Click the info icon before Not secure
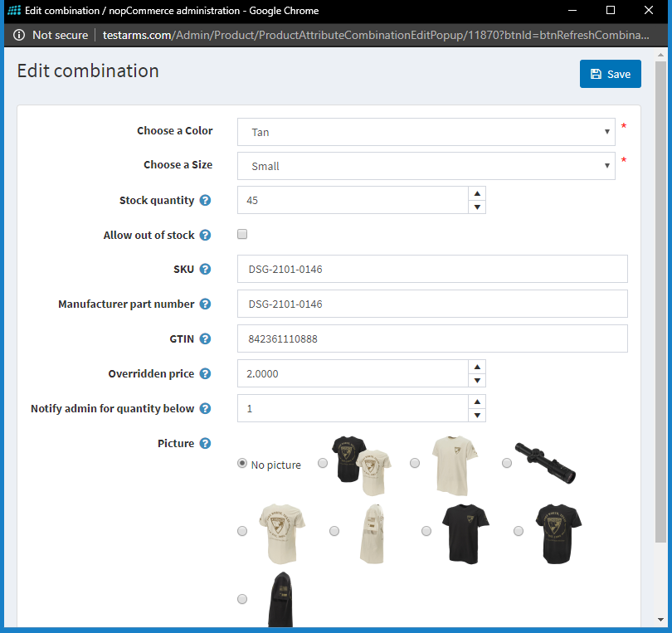Screen dimensions: 672x633 point(18,35)
